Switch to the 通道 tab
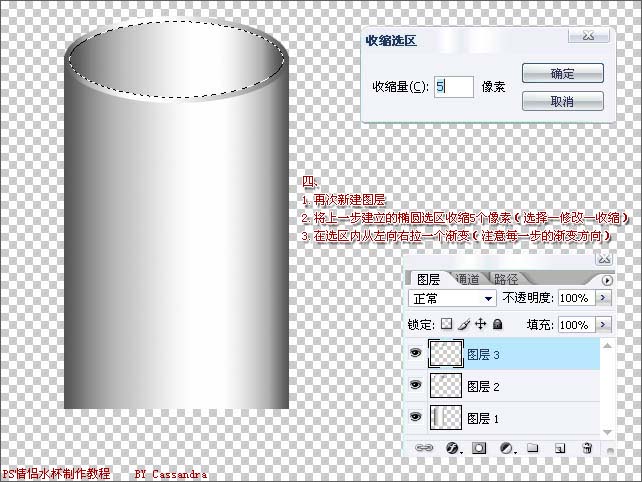Image resolution: width=642 pixels, height=482 pixels. (467, 279)
